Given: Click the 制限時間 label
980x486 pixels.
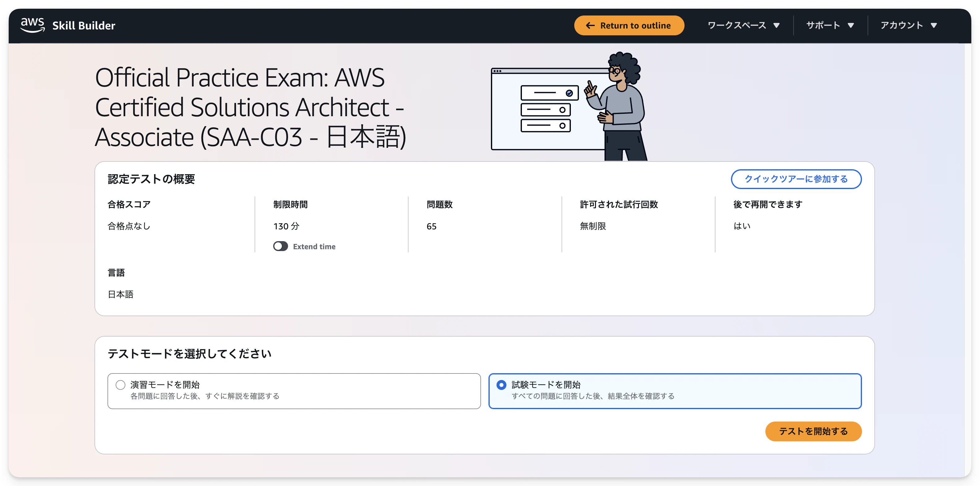Looking at the screenshot, I should pyautogui.click(x=290, y=204).
